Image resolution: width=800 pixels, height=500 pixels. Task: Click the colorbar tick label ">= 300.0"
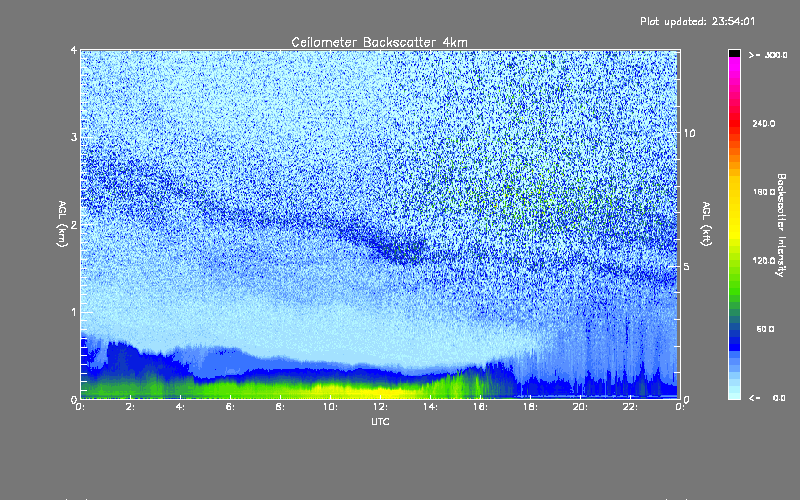(x=768, y=55)
